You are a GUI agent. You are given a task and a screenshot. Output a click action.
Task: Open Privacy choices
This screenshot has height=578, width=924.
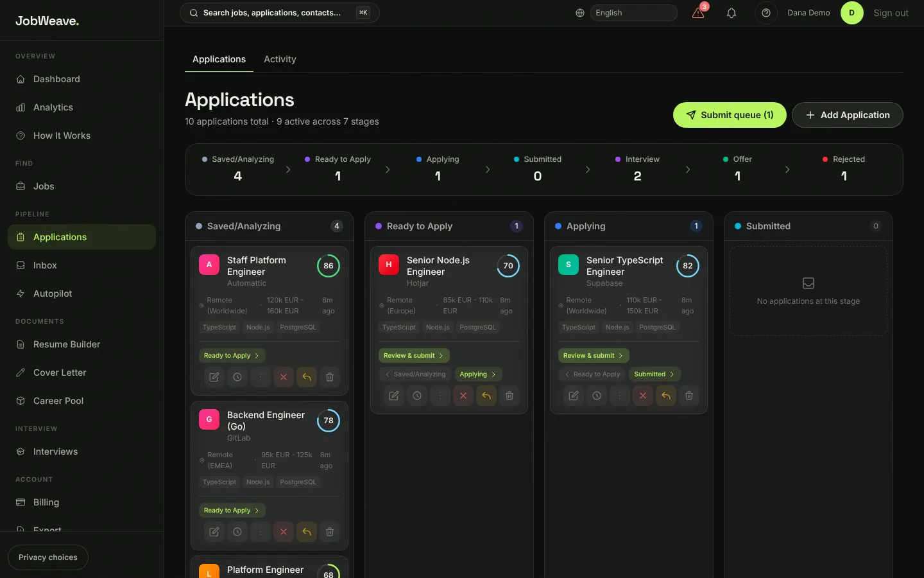pyautogui.click(x=48, y=557)
